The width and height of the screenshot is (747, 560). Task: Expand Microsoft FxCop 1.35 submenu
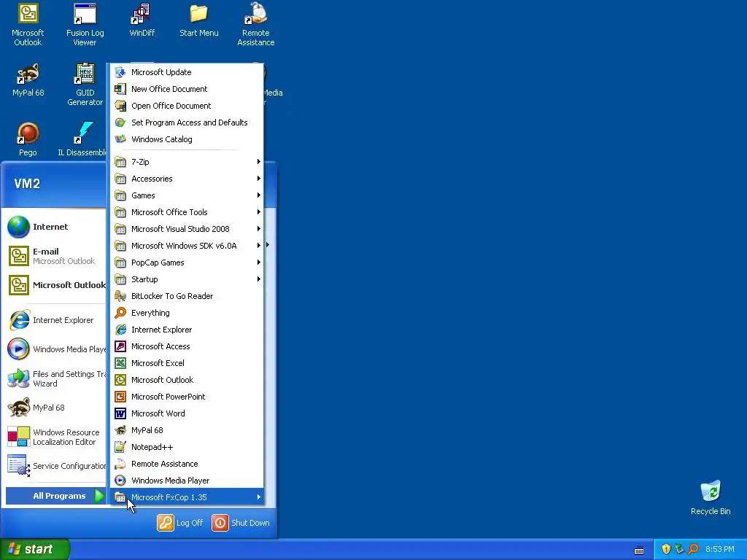[187, 497]
